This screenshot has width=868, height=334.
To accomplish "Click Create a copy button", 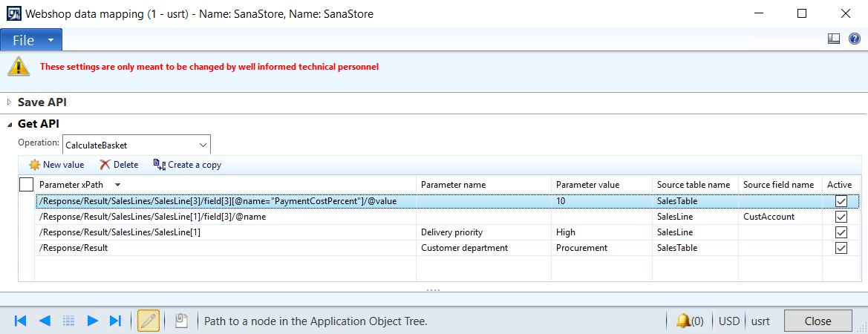I will (x=187, y=165).
